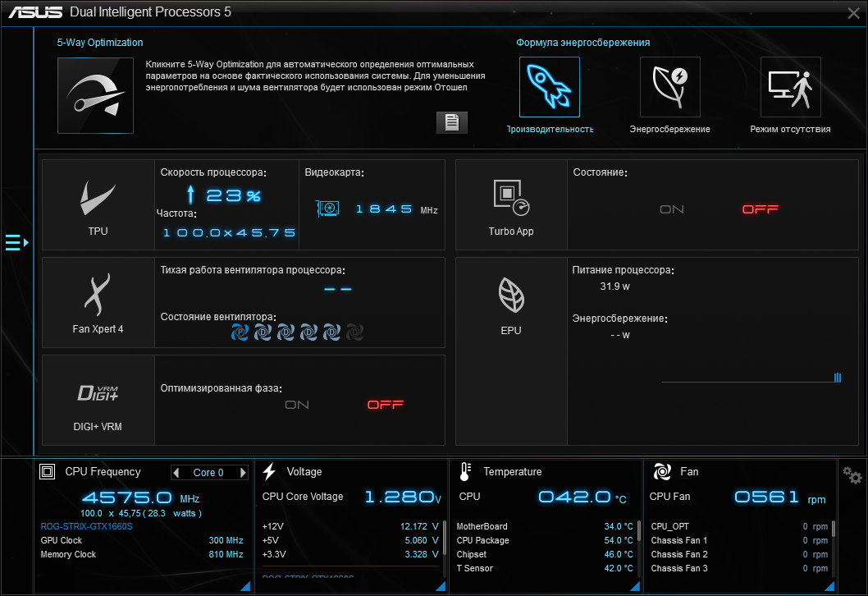Image resolution: width=868 pixels, height=596 pixels.
Task: Open the Core 0 selector
Action: 208,473
